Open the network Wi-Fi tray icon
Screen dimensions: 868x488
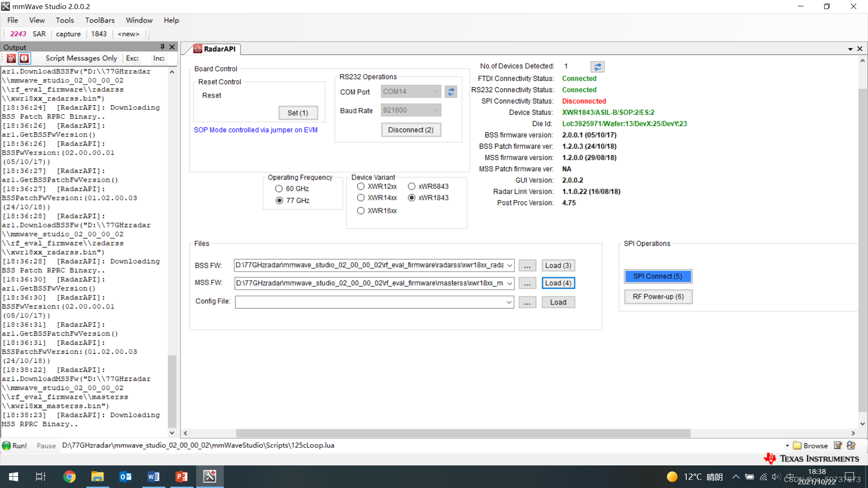click(x=763, y=477)
